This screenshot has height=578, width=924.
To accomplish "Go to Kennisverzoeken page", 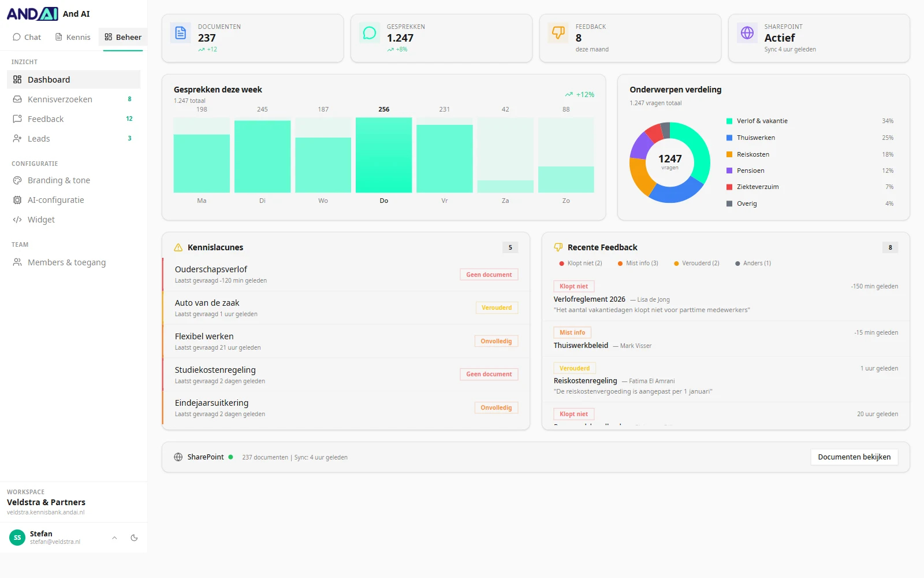I will click(x=73, y=99).
